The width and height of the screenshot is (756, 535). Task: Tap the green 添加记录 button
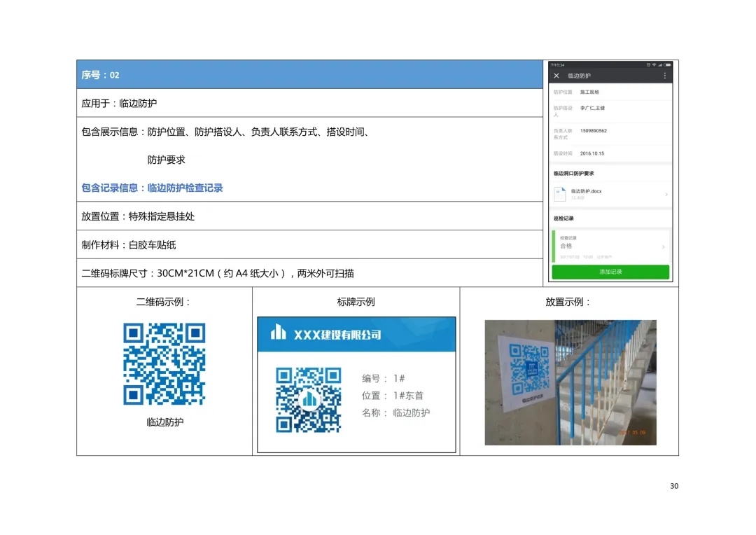click(x=610, y=272)
